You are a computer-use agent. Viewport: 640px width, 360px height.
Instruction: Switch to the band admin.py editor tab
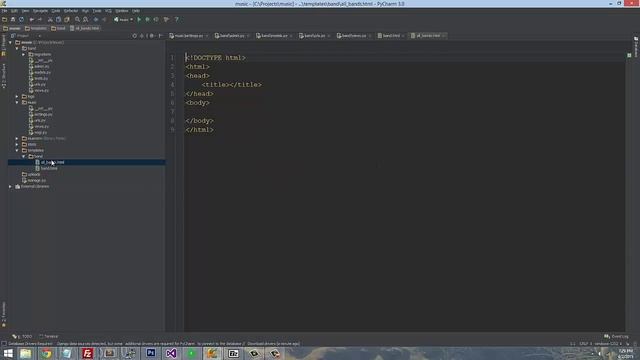231,36
